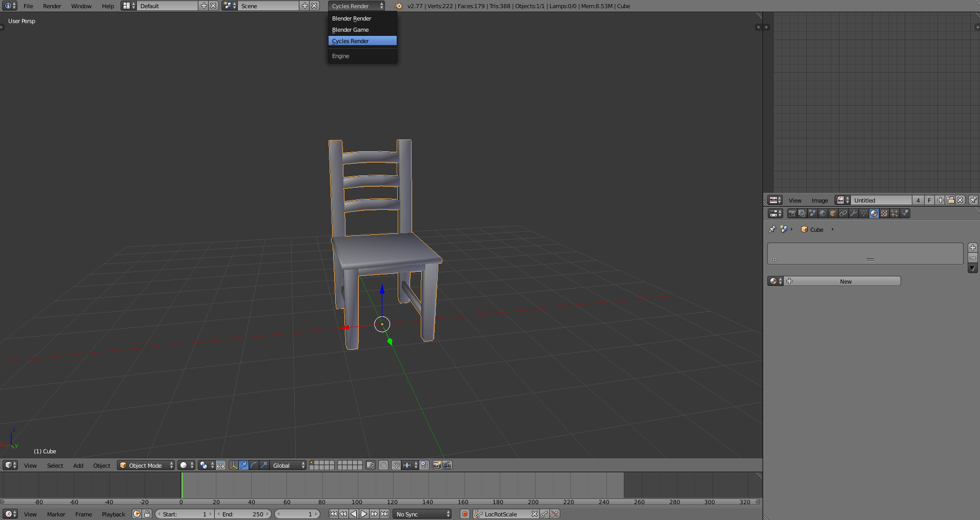
Task: Click the green timeline frame marker
Action: 181,485
